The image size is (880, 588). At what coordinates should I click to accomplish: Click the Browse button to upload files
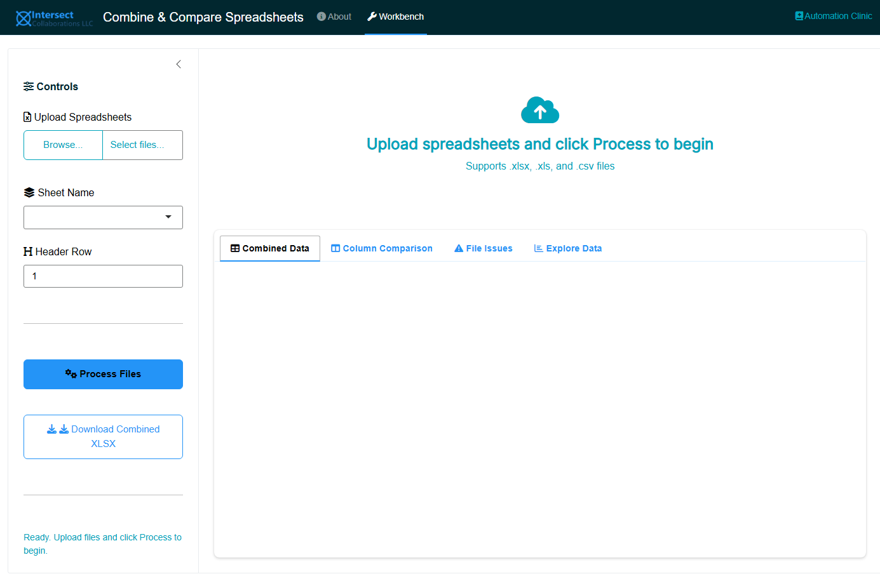[x=63, y=145]
